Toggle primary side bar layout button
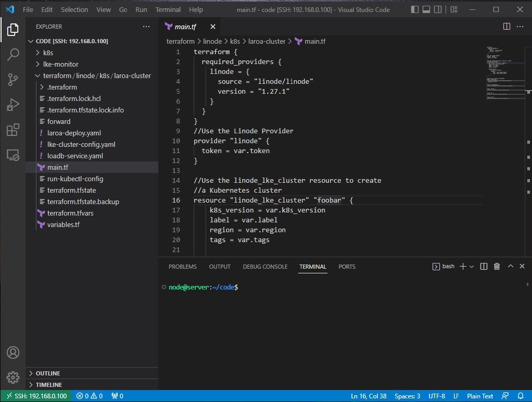The image size is (532, 402). coord(414,9)
